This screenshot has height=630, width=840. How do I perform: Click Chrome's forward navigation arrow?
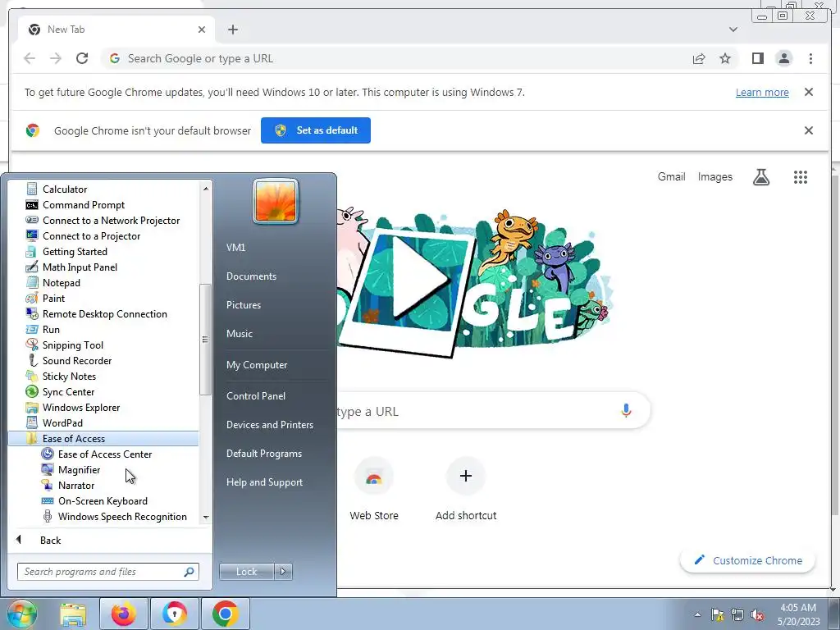tap(56, 58)
